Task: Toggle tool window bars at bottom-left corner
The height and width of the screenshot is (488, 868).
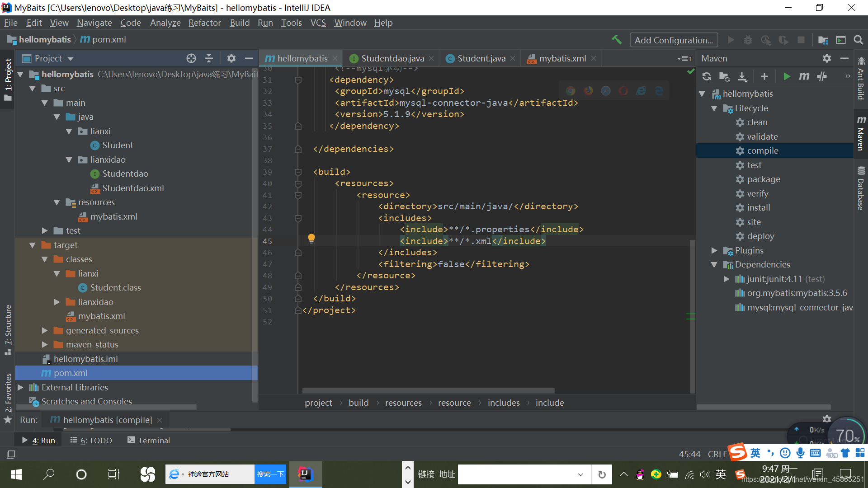Action: [11, 454]
